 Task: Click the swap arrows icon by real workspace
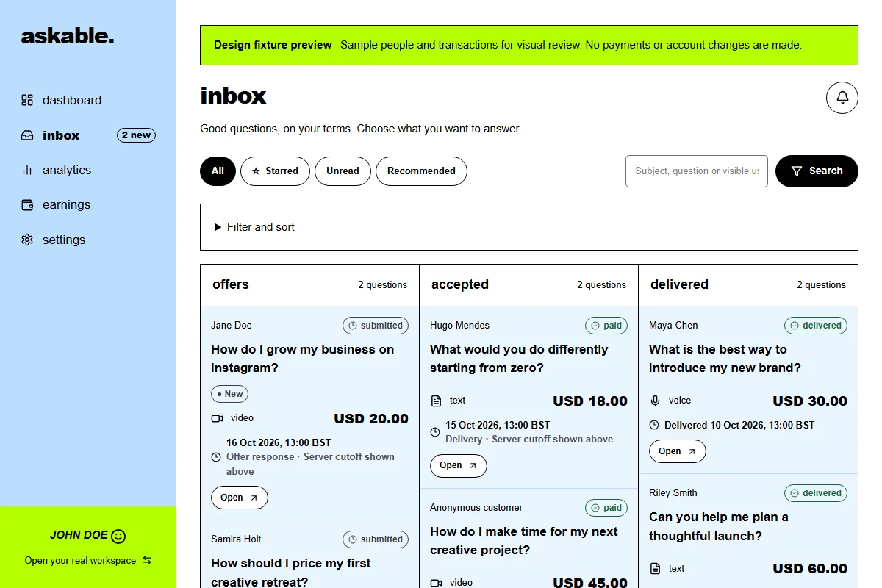point(147,560)
